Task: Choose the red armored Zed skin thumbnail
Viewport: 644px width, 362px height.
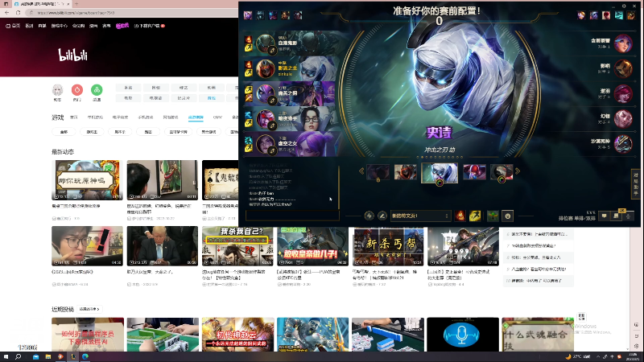Action: (406, 172)
